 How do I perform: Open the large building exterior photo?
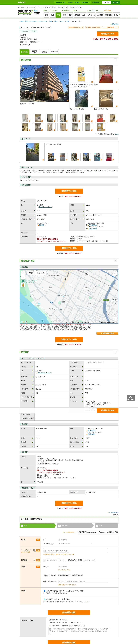click(x=44, y=84)
